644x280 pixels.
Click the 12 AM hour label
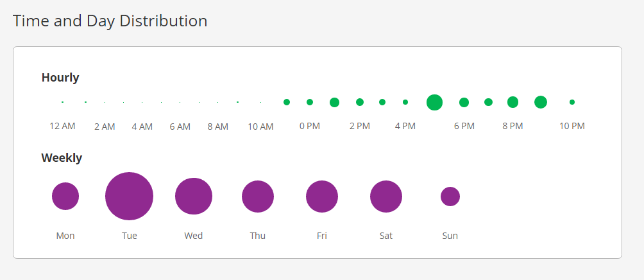point(62,126)
